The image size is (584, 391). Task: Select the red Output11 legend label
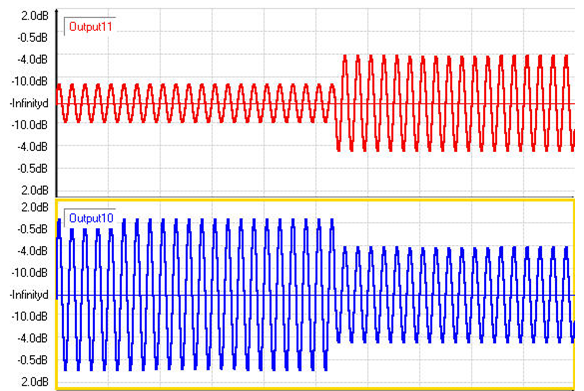[x=91, y=27]
